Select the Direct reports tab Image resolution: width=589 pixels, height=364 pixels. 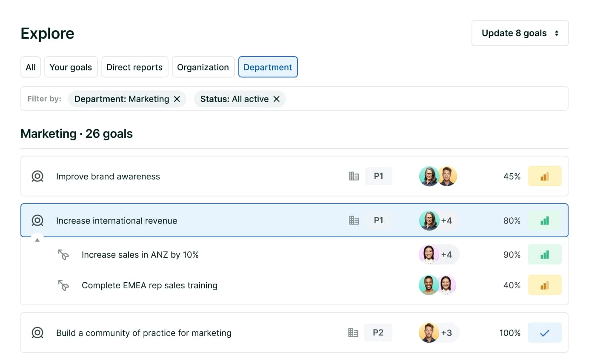[134, 67]
